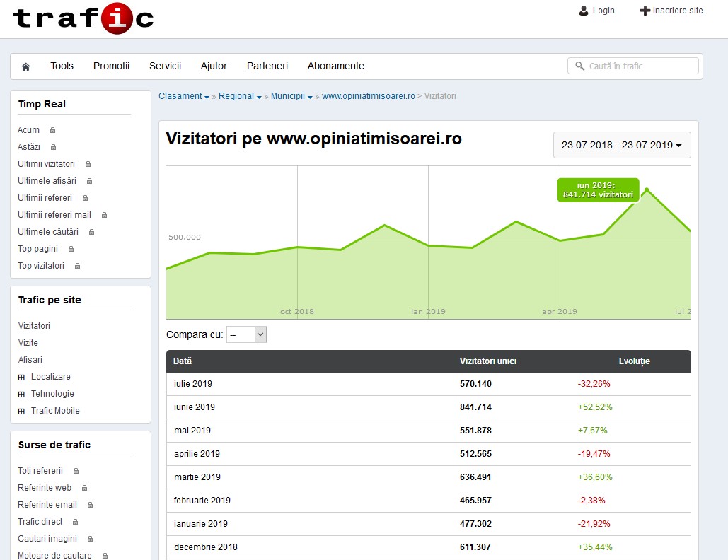Open the Promotii menu
Viewport: 728px width, 560px height.
tap(112, 66)
